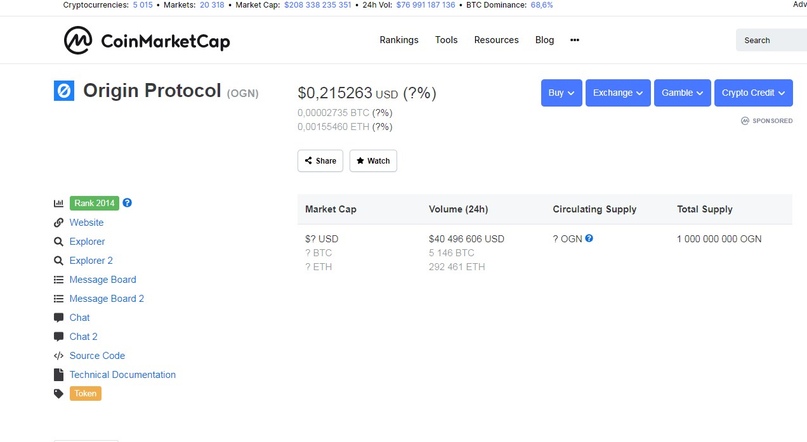Visit the Website link
Viewport: 807px width, 442px height.
(86, 222)
